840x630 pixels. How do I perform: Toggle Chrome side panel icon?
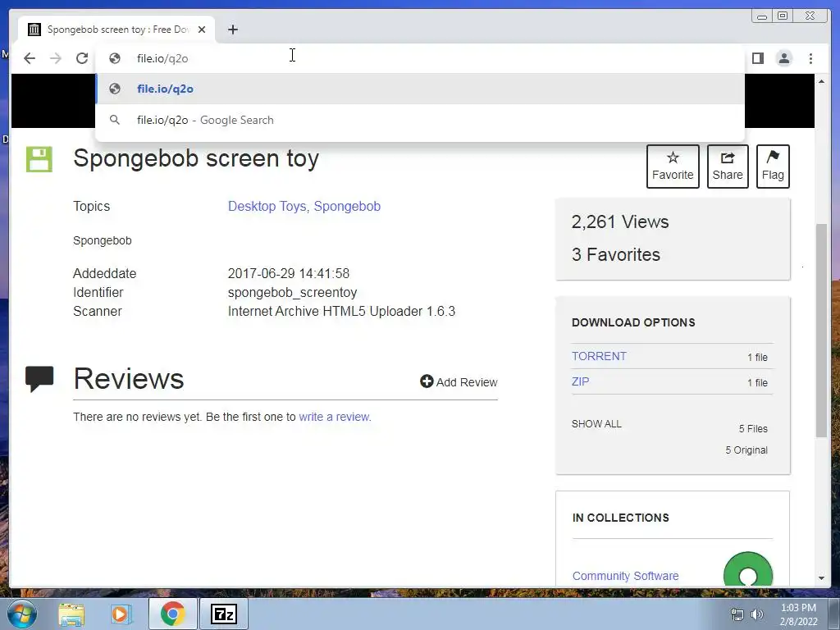757,58
